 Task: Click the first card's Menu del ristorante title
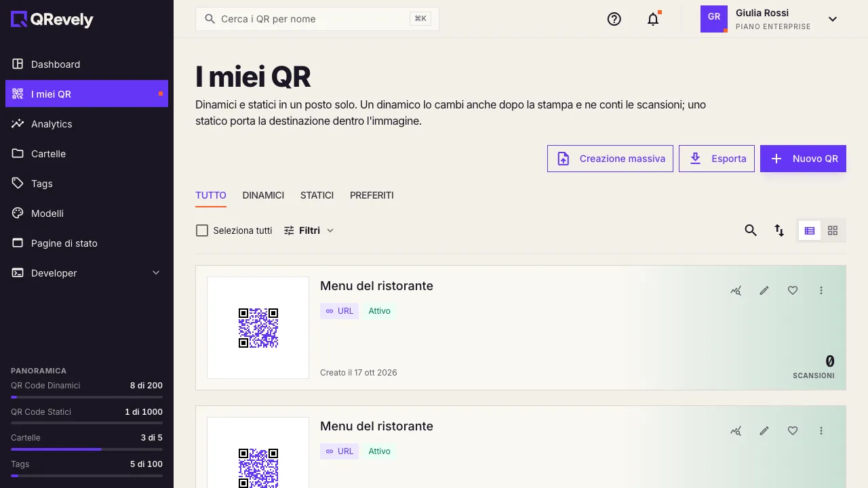[376, 286]
